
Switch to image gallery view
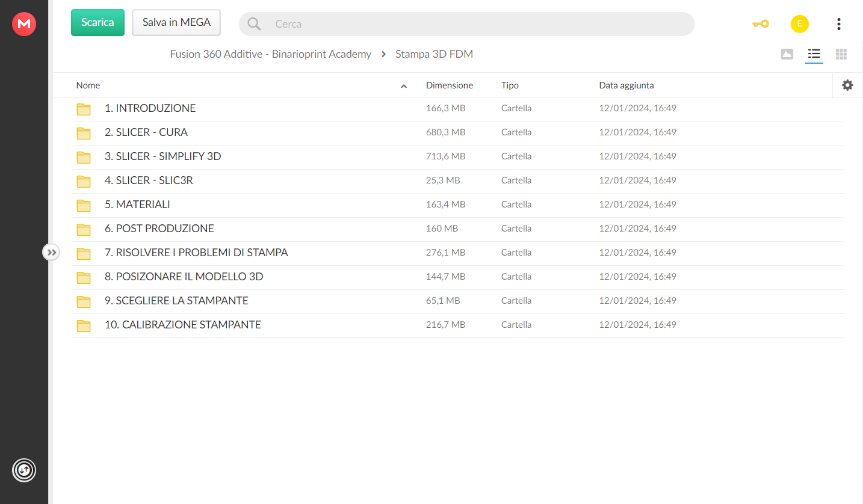tap(787, 54)
